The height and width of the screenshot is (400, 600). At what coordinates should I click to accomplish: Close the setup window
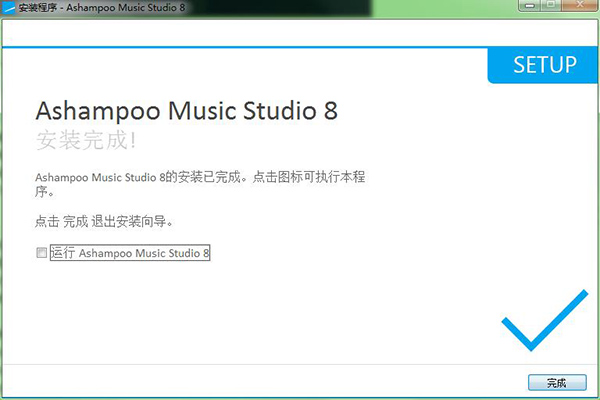pos(579,5)
